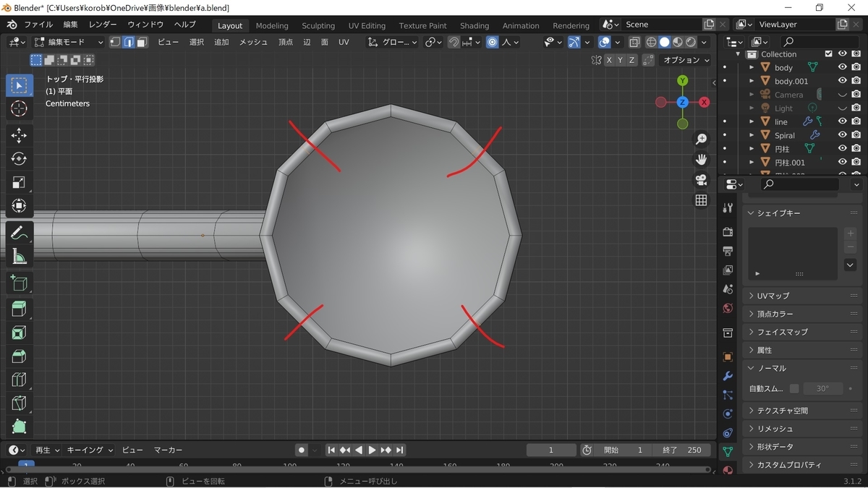This screenshot has width=868, height=488.
Task: Expand the Vertex Colors panel
Action: click(x=802, y=314)
